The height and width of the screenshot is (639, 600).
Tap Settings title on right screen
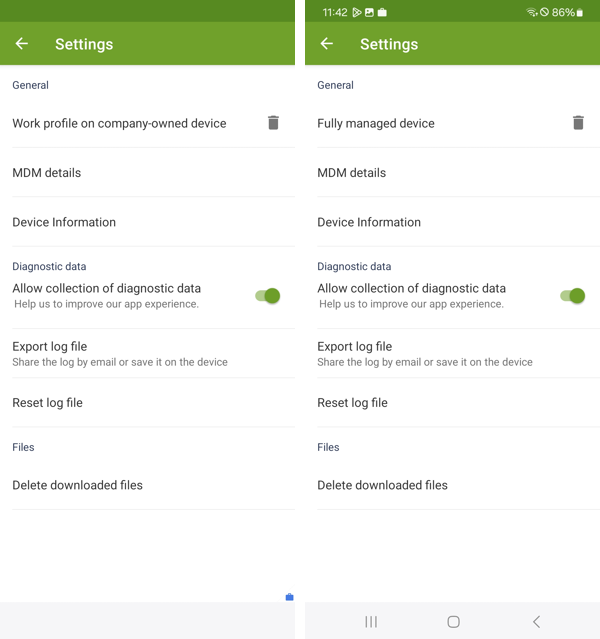389,44
